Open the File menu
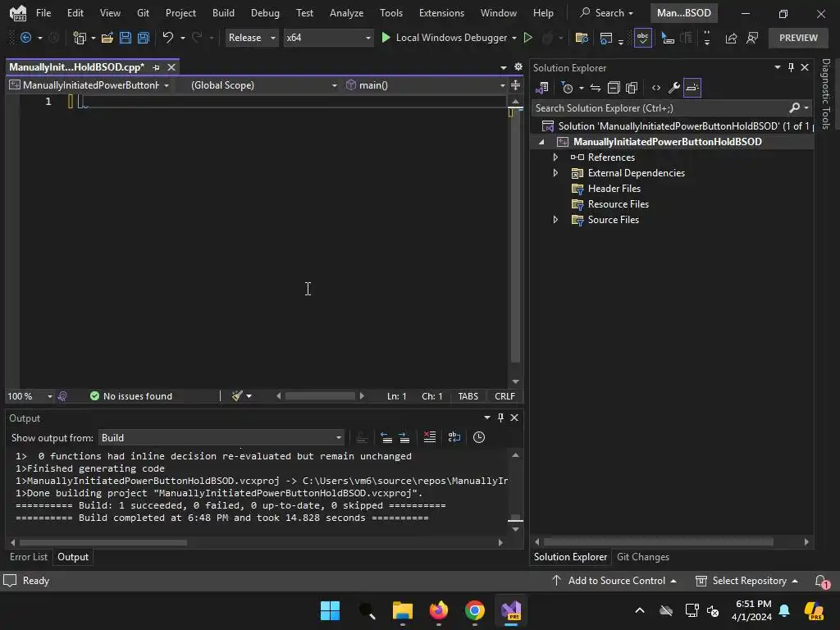 (x=43, y=13)
